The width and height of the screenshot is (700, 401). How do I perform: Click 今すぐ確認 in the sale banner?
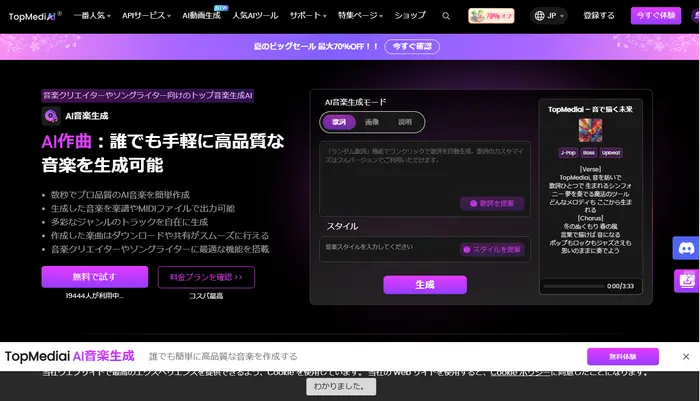pos(412,46)
